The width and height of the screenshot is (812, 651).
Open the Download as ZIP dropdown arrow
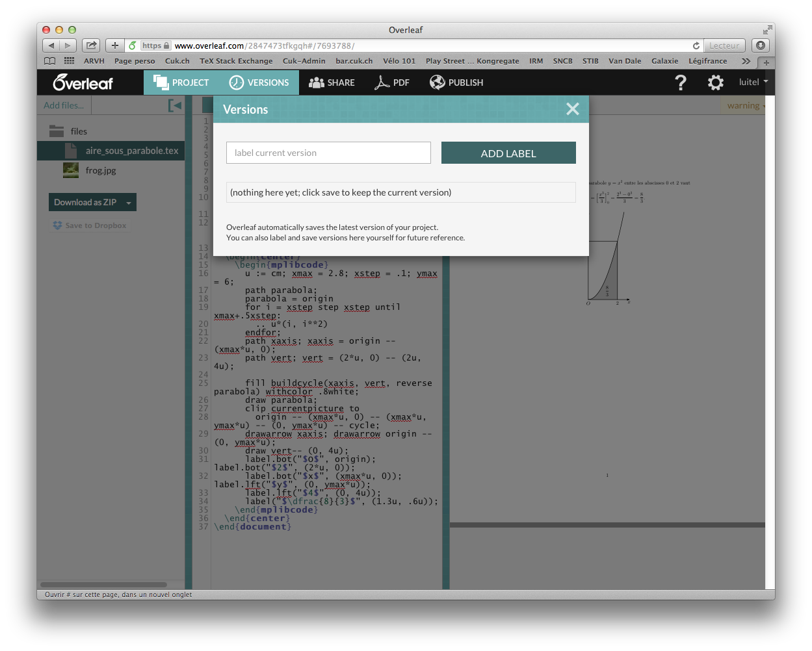click(129, 203)
